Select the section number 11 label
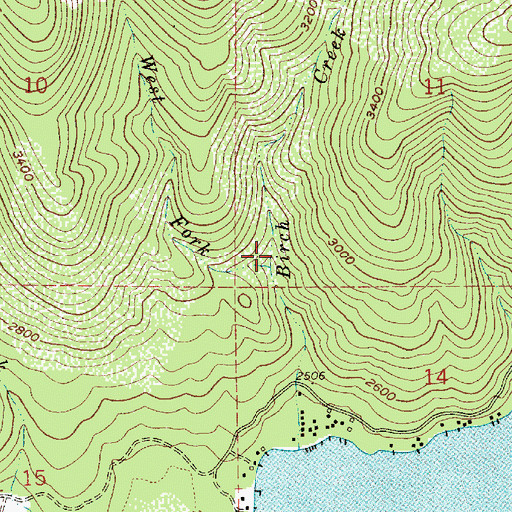This screenshot has width=512, height=512. click(x=435, y=87)
